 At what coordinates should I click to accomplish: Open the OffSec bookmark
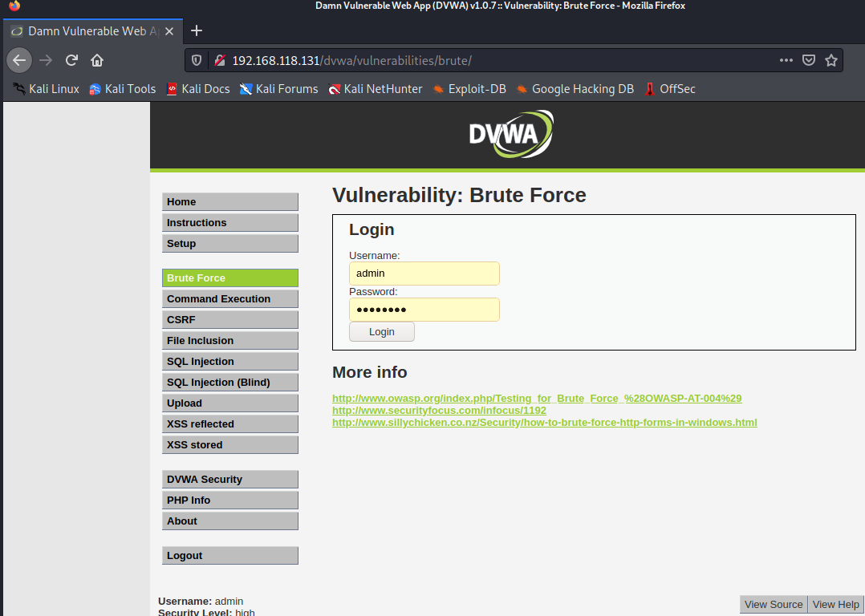pyautogui.click(x=670, y=89)
